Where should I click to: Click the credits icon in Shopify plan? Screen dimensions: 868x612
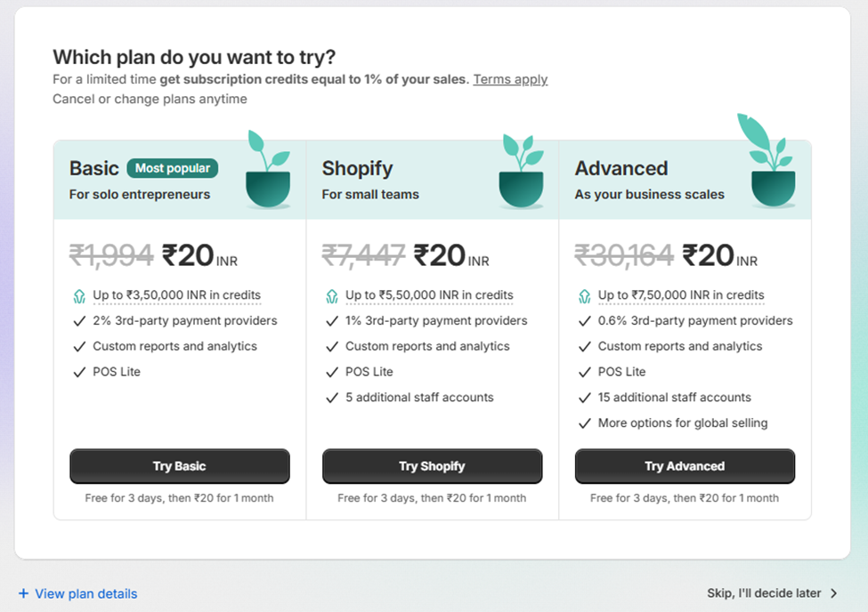pos(331,296)
